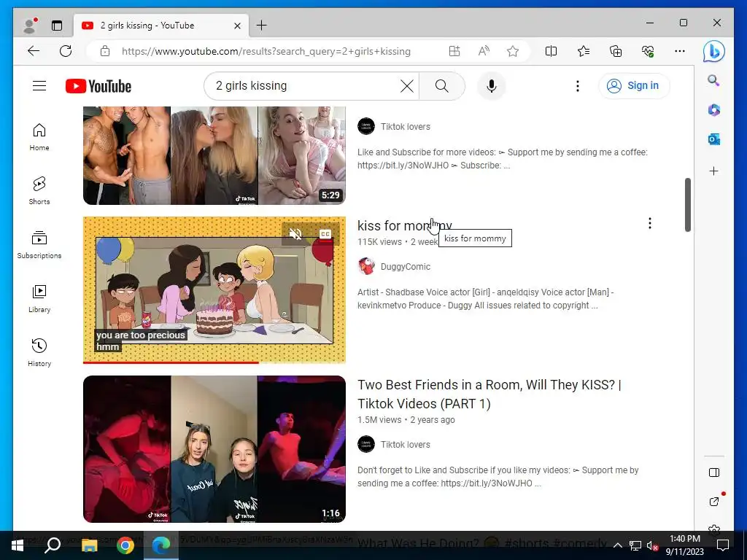The image size is (747, 560).
Task: Click inside the YouTube search box
Action: 305,86
